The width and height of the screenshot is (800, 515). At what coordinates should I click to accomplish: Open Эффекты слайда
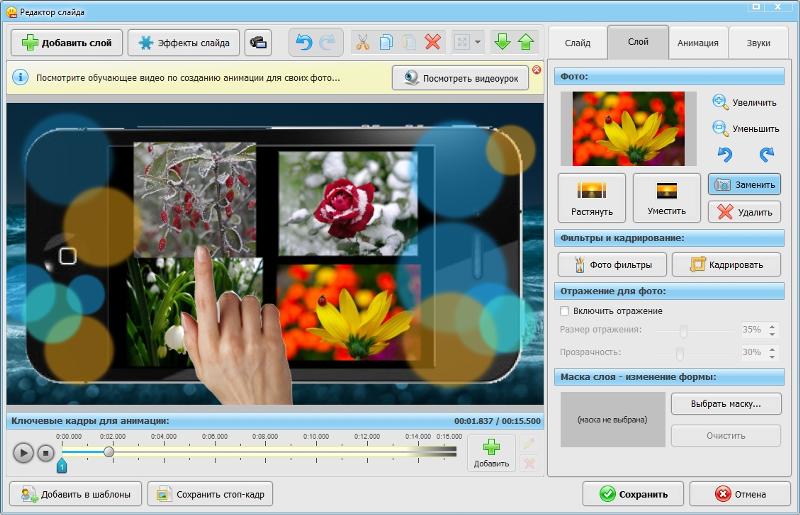click(184, 42)
